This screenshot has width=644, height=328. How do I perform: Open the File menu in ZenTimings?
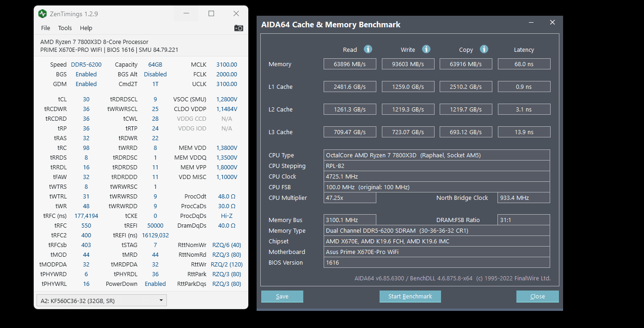tap(46, 28)
